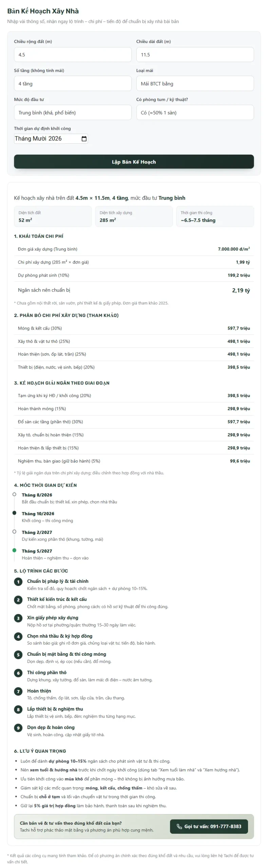
Task: Click the green Tháng 5/2027 timeline dot
Action: pyautogui.click(x=14, y=550)
